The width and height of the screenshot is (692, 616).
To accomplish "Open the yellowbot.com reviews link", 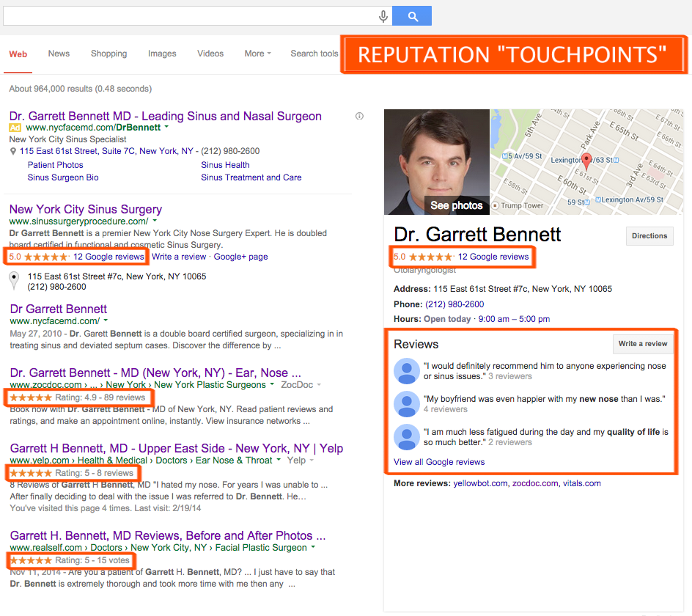I will tap(480, 483).
